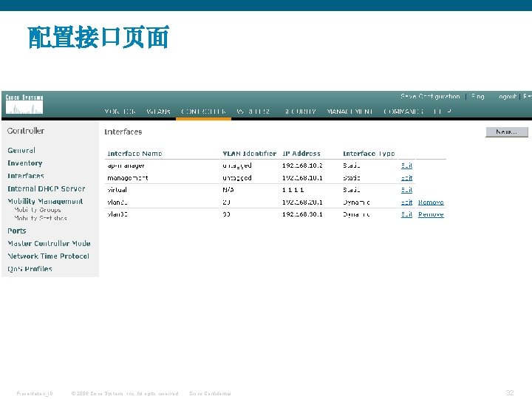Remove the 192.168.20.1 dynamic interface
This screenshot has height=399, width=532.
[x=431, y=202]
